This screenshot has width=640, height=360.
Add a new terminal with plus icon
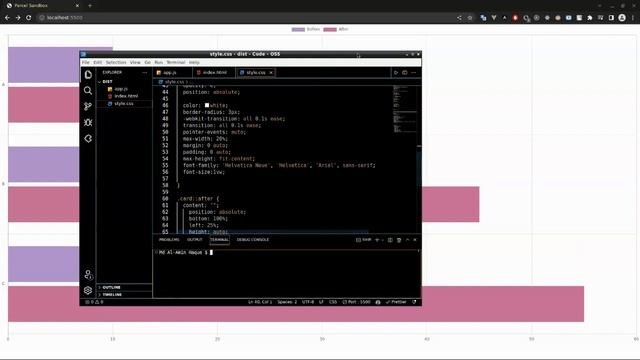click(377, 240)
